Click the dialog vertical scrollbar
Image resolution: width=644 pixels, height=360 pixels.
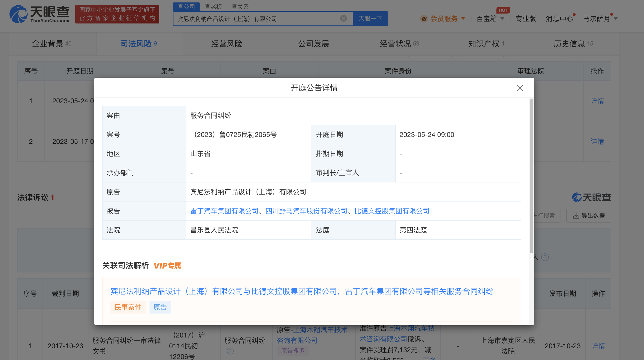[x=531, y=176]
